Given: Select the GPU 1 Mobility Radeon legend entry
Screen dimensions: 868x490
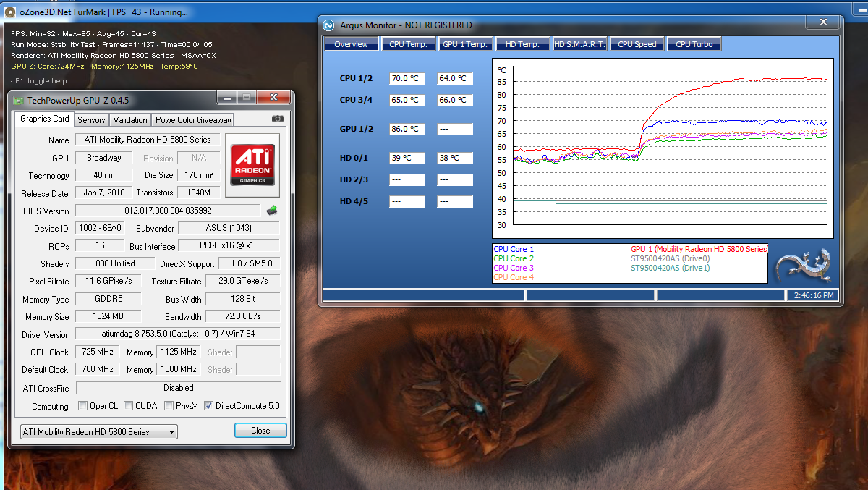Looking at the screenshot, I should pyautogui.click(x=699, y=250).
